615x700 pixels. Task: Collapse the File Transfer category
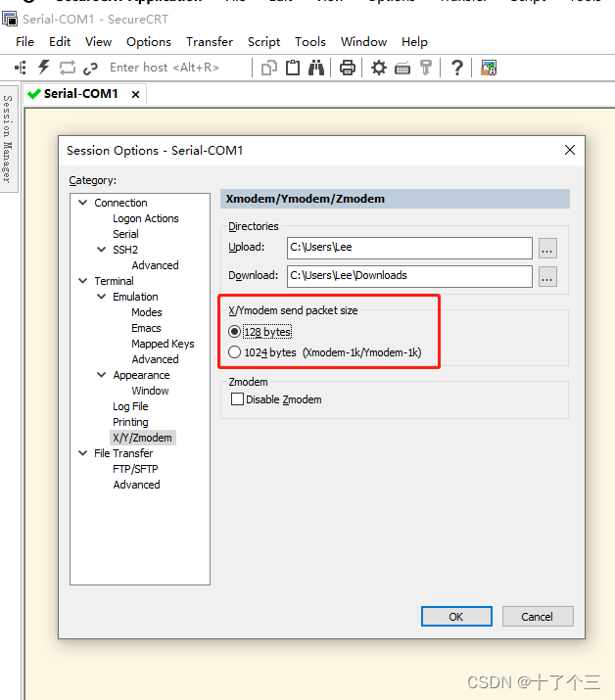(x=82, y=453)
